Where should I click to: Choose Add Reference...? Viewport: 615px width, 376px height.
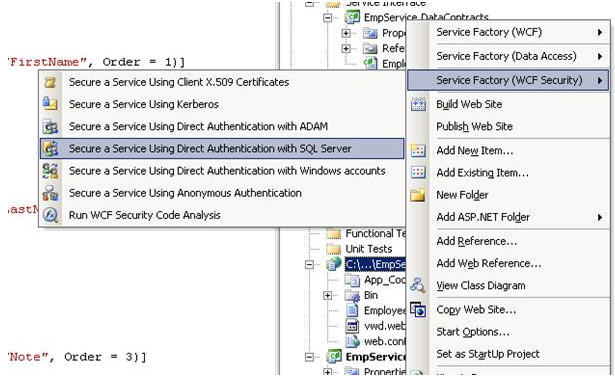tap(508, 241)
